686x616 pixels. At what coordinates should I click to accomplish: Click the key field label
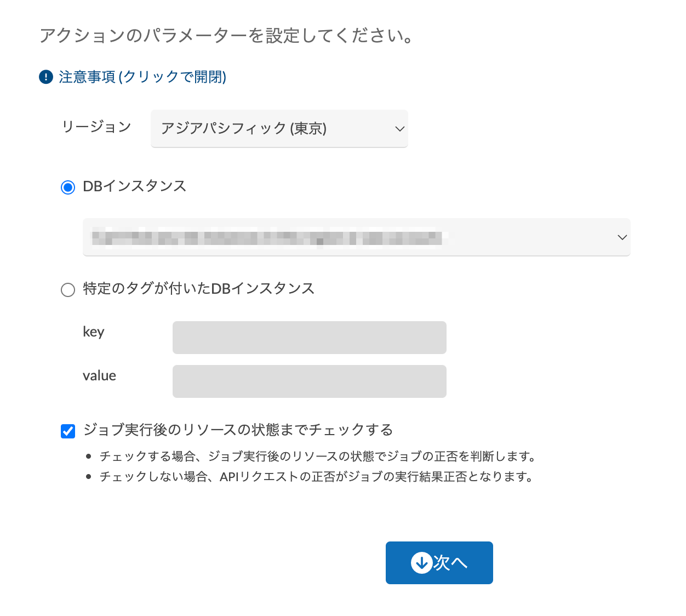[x=94, y=332]
